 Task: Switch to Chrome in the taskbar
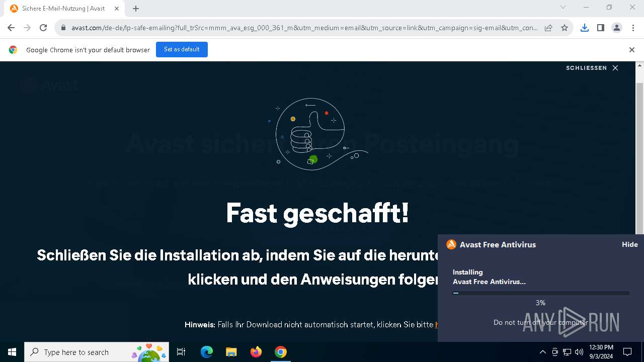(281, 352)
